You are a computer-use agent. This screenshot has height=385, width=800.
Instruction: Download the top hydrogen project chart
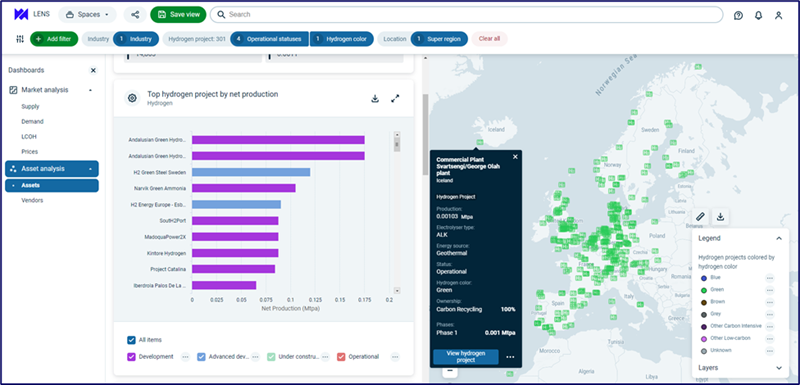coord(375,98)
